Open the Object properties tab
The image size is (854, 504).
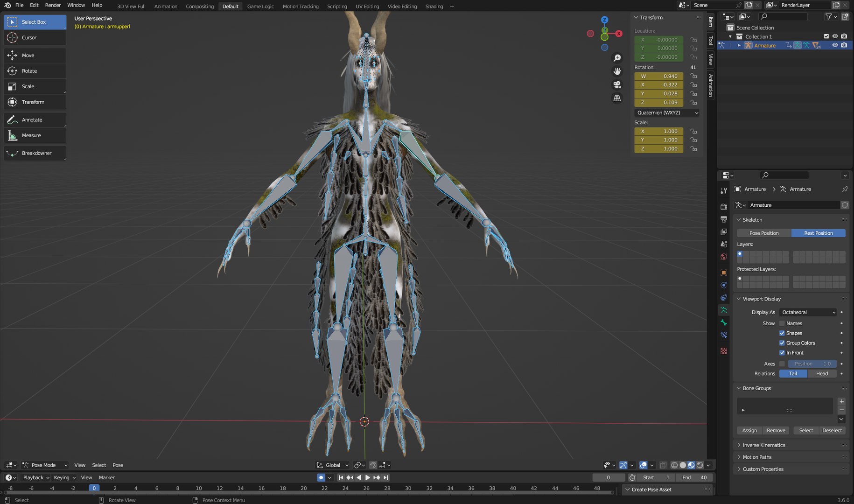[x=724, y=273]
